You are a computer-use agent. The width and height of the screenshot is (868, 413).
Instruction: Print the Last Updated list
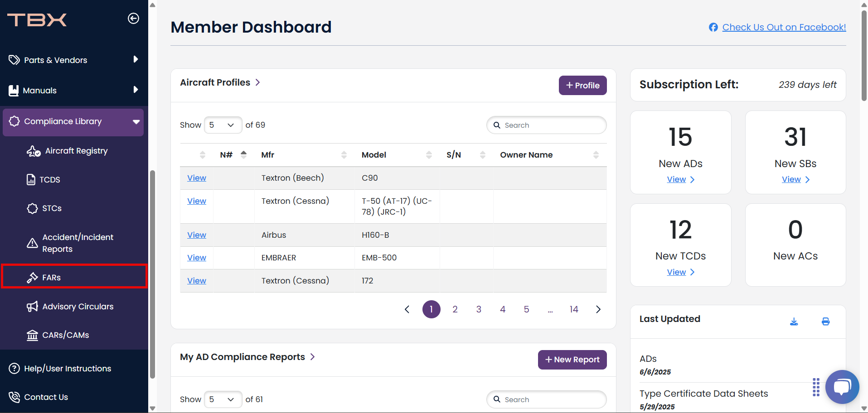point(826,322)
